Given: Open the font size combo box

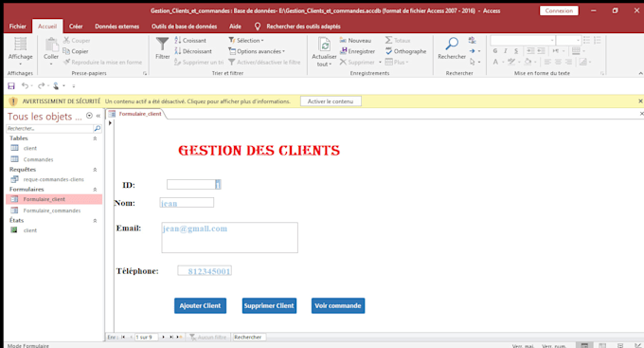Looking at the screenshot, I should point(568,40).
